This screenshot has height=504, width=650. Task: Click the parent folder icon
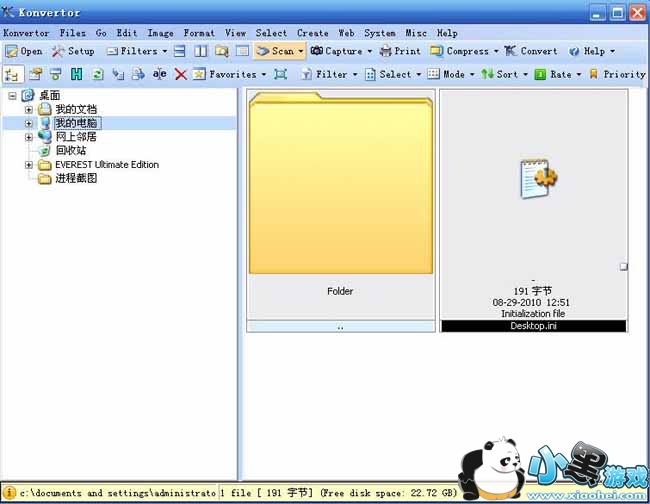pyautogui.click(x=36, y=75)
